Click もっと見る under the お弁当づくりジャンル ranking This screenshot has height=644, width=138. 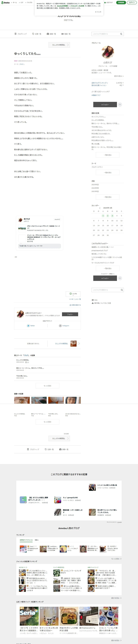(117, 559)
